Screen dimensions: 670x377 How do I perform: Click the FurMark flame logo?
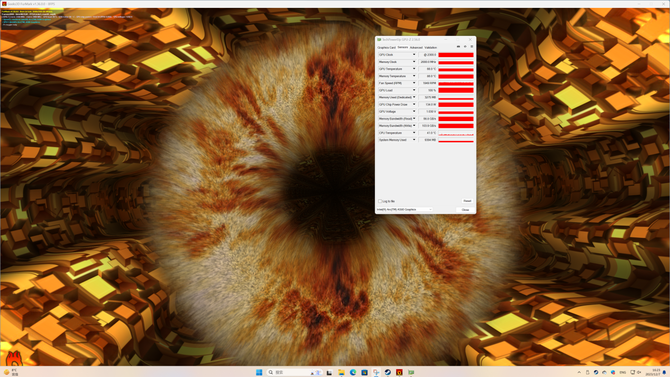[14, 358]
